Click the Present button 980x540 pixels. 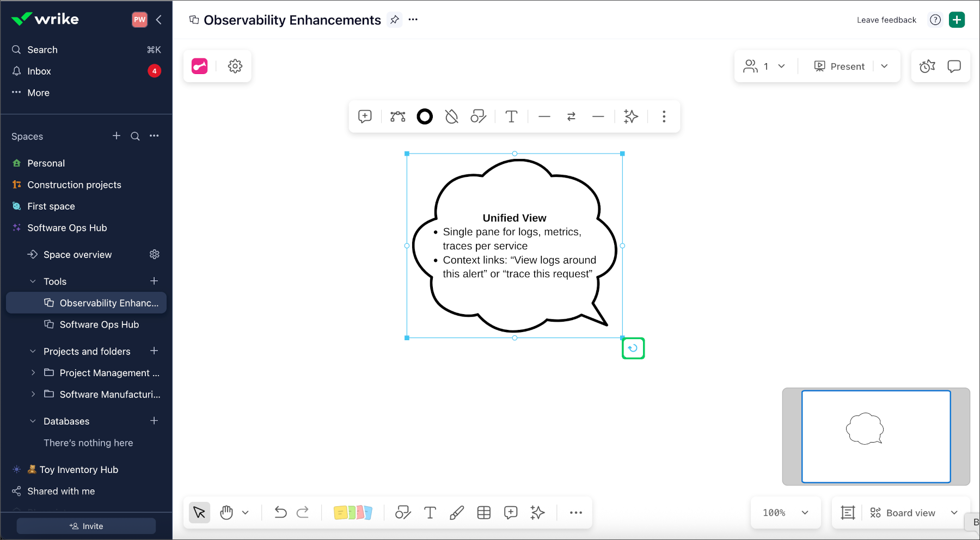pos(839,66)
